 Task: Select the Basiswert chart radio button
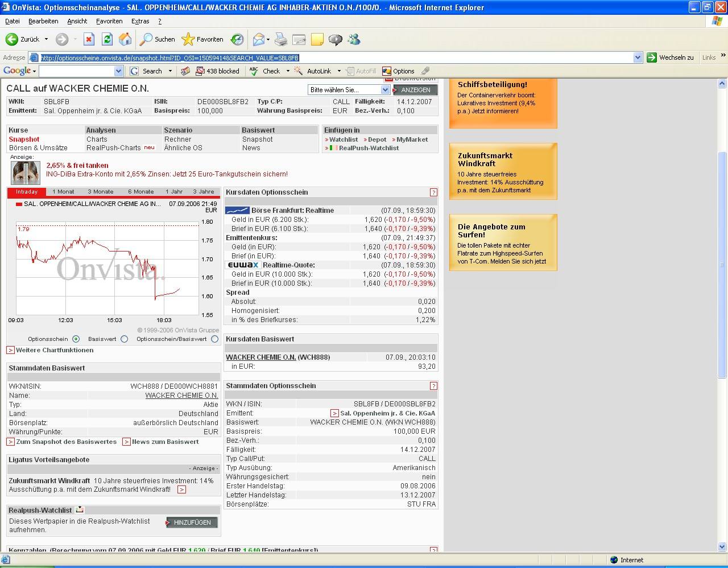click(x=124, y=339)
